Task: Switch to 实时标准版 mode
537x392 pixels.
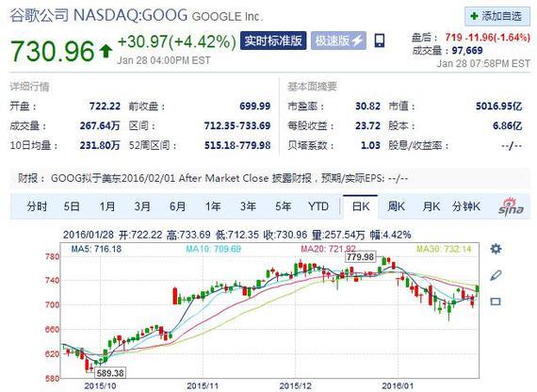Action: (x=273, y=41)
